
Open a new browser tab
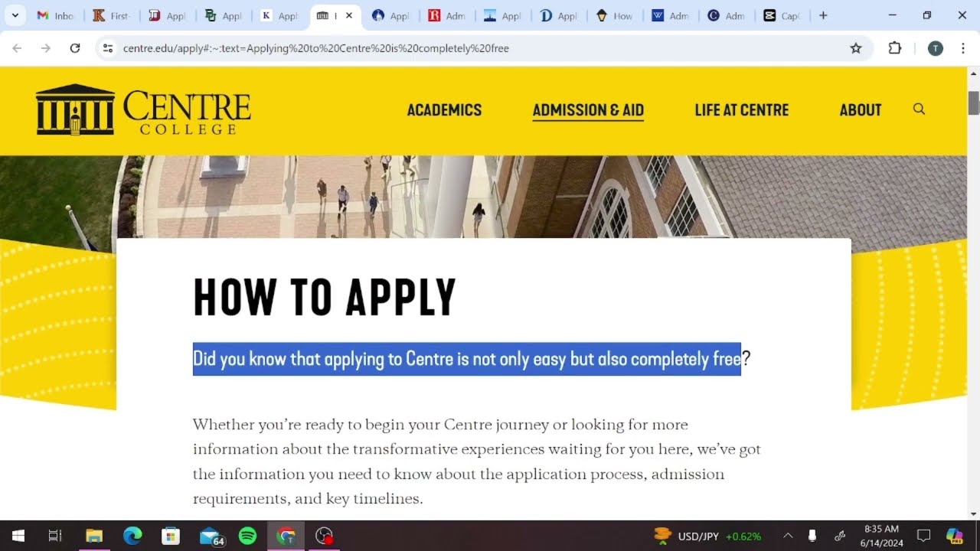(x=823, y=15)
